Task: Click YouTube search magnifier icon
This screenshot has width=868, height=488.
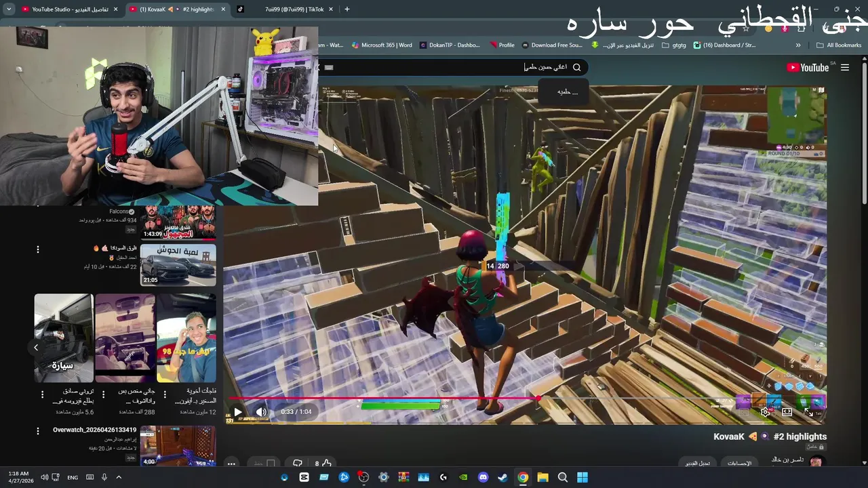Action: coord(577,67)
